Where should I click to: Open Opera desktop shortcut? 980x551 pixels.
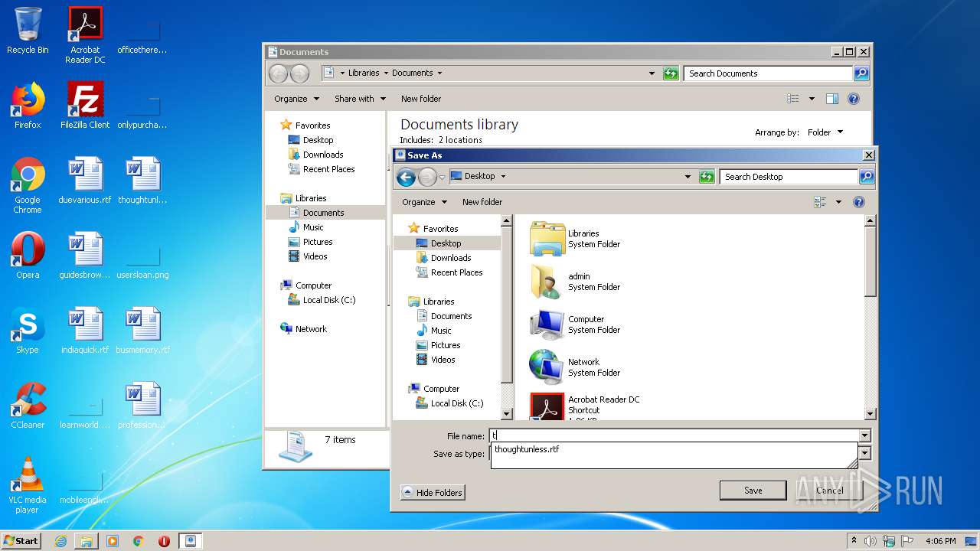tap(28, 256)
